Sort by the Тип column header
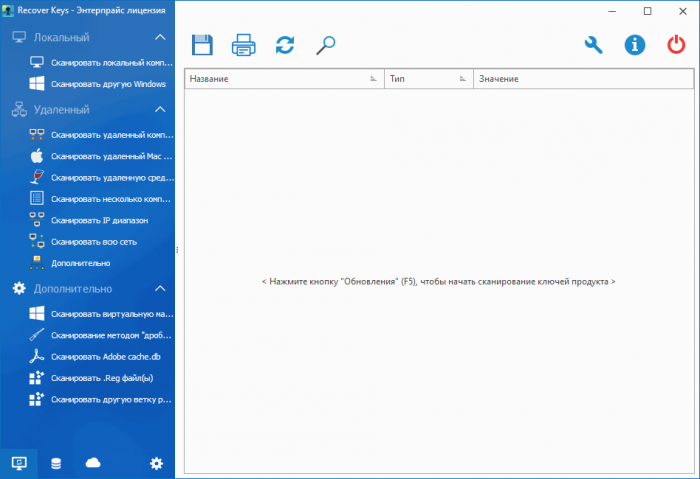700x479 pixels. [425, 79]
